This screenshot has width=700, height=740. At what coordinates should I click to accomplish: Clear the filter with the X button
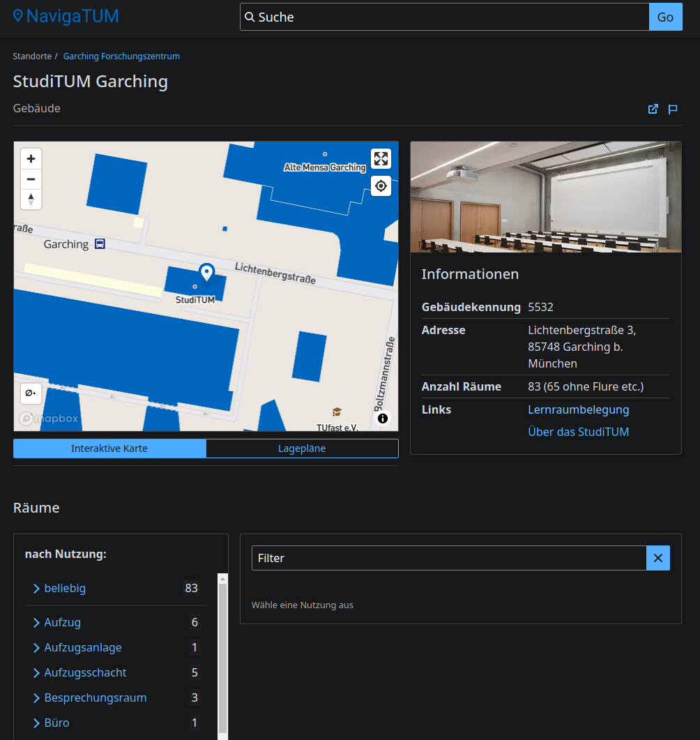(x=658, y=558)
